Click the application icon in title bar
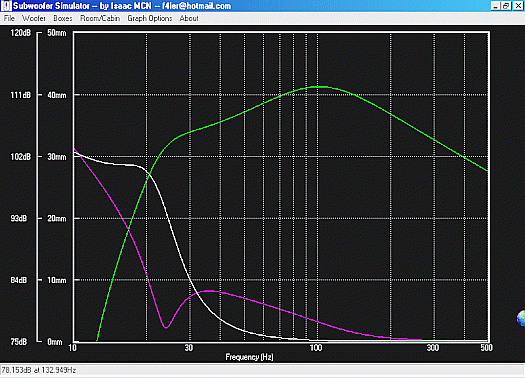Image resolution: width=525 pixels, height=378 pixels. coord(6,6)
